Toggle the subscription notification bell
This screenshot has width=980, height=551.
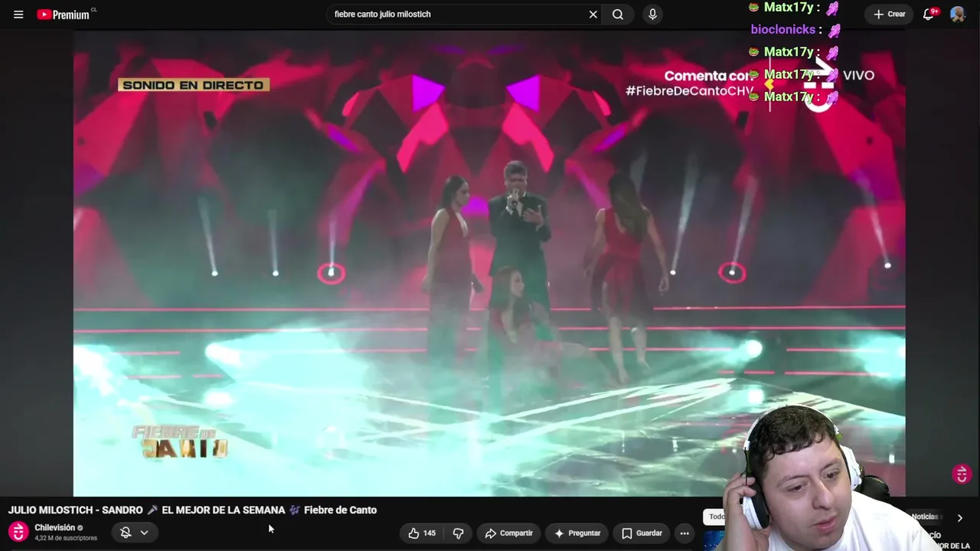(126, 533)
